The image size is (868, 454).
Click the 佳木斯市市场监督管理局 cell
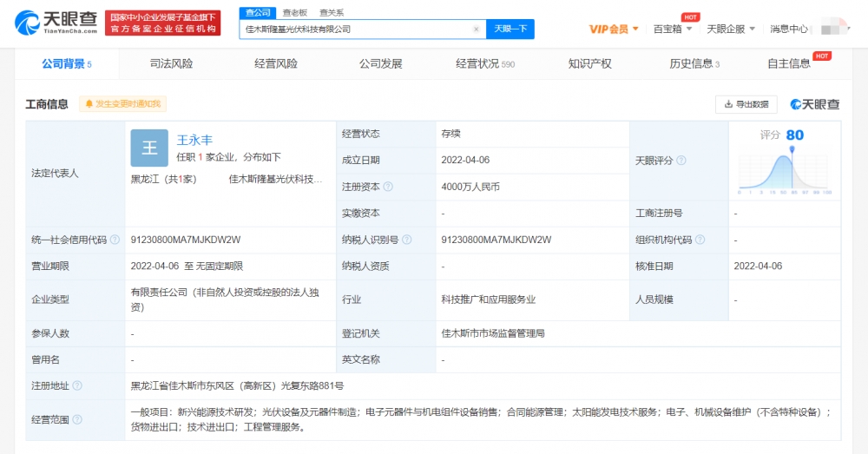click(493, 333)
